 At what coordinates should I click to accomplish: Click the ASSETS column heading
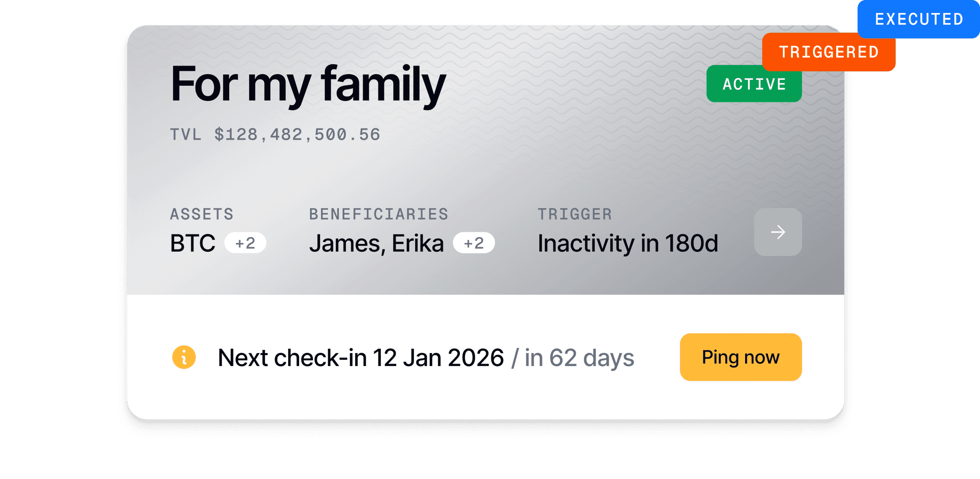[202, 214]
